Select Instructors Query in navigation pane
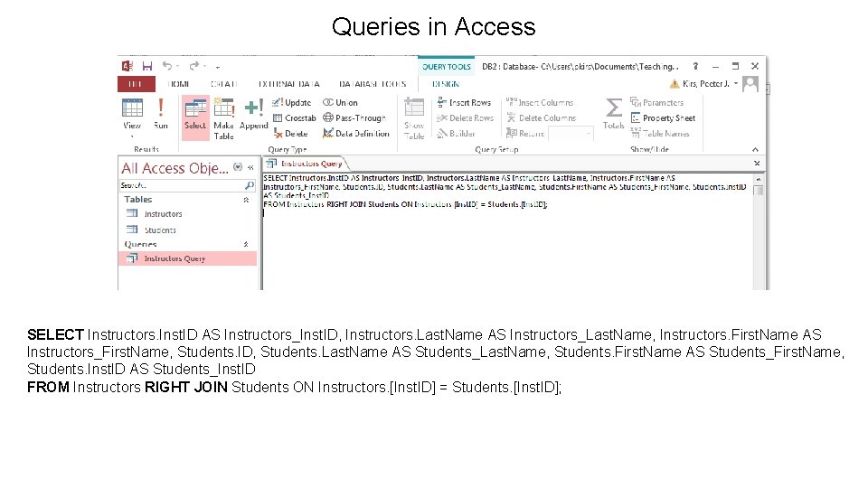The width and height of the screenshot is (868, 488). (x=188, y=258)
